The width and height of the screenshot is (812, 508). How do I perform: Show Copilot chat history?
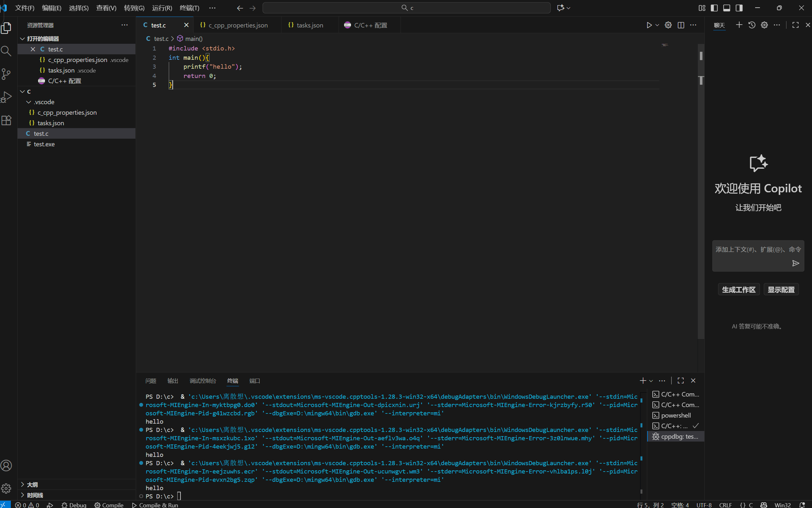[x=752, y=25]
